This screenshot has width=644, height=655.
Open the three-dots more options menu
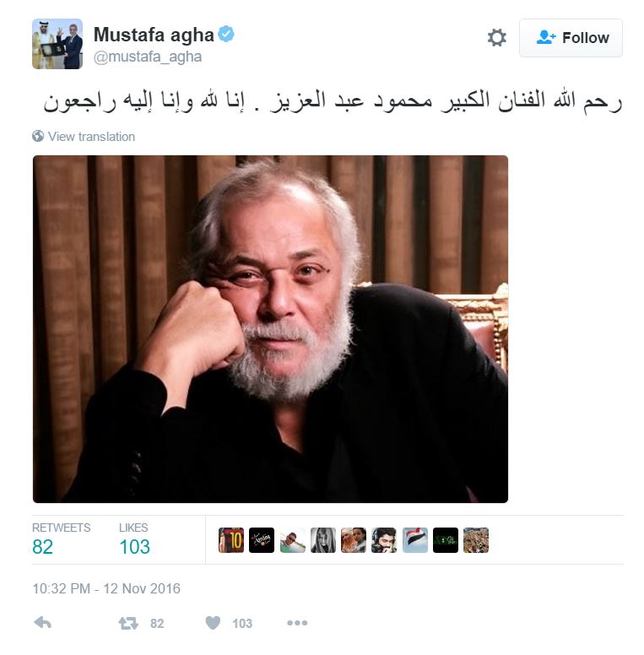click(297, 623)
